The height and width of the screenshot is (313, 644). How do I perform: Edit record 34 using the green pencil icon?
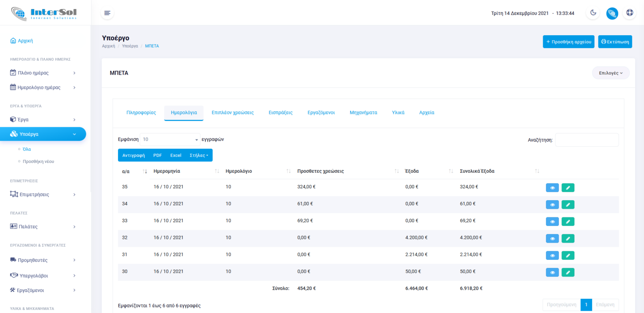point(568,205)
